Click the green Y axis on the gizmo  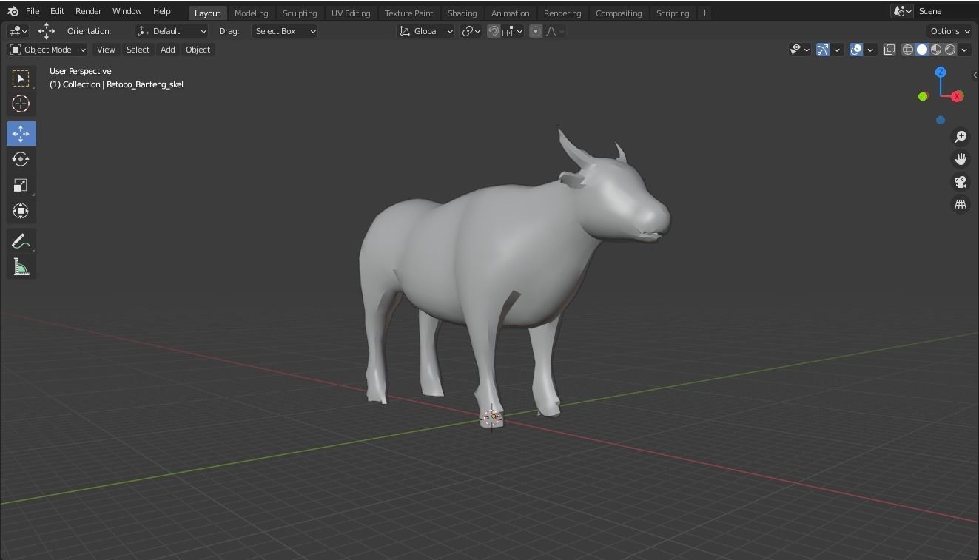(923, 96)
